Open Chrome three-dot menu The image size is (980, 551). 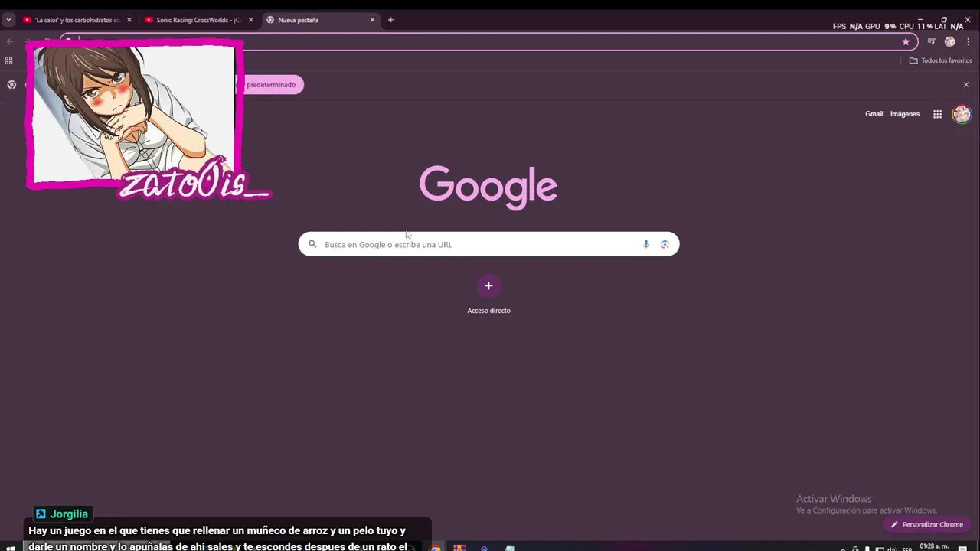968,42
